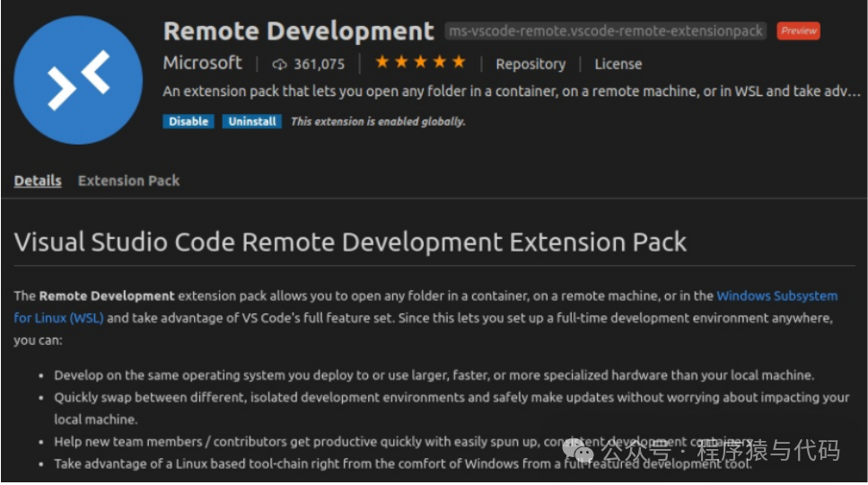Click the install count 361,075

(x=319, y=65)
